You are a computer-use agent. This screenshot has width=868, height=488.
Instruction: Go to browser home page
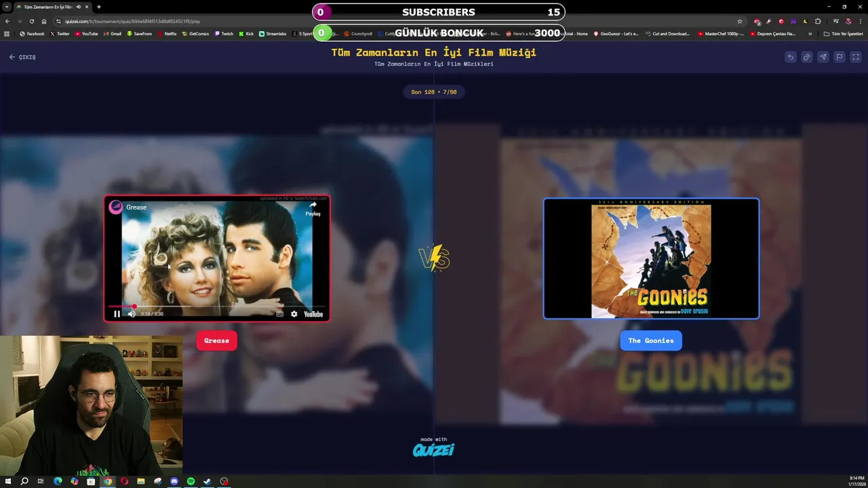pyautogui.click(x=44, y=21)
